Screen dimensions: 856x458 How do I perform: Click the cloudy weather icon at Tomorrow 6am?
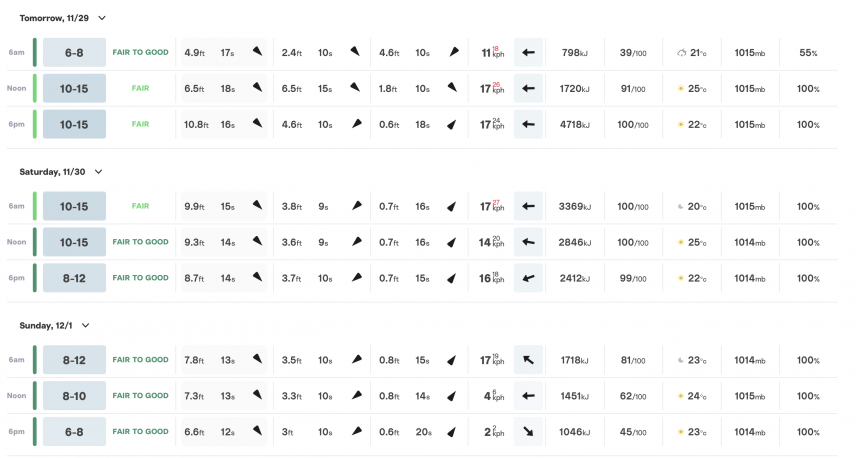coord(681,53)
